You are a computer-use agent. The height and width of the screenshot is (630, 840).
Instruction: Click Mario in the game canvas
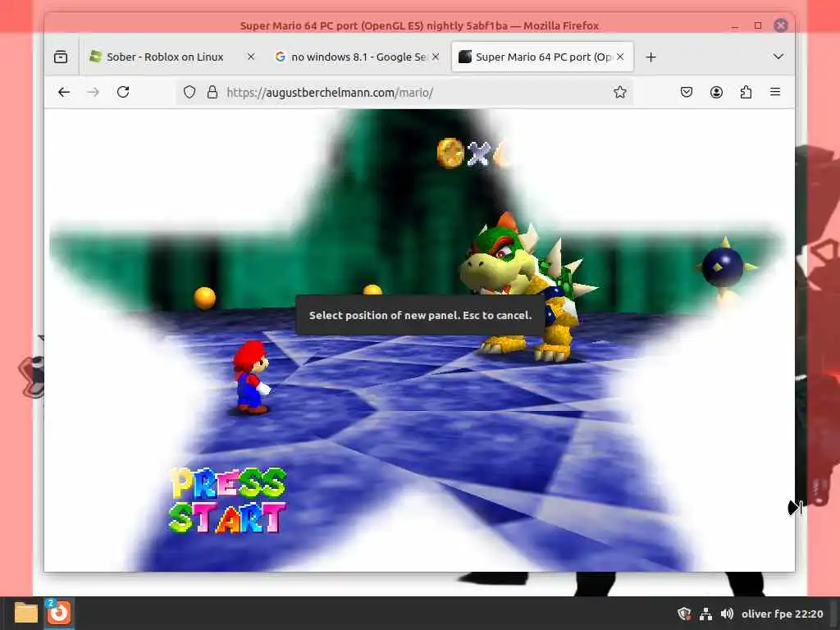pyautogui.click(x=251, y=377)
